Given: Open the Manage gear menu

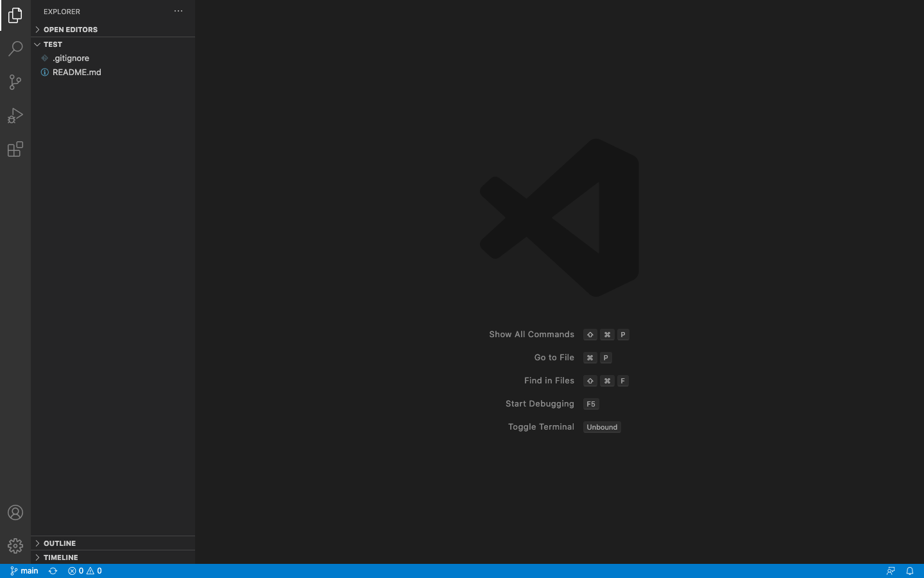Looking at the screenshot, I should (x=15, y=546).
